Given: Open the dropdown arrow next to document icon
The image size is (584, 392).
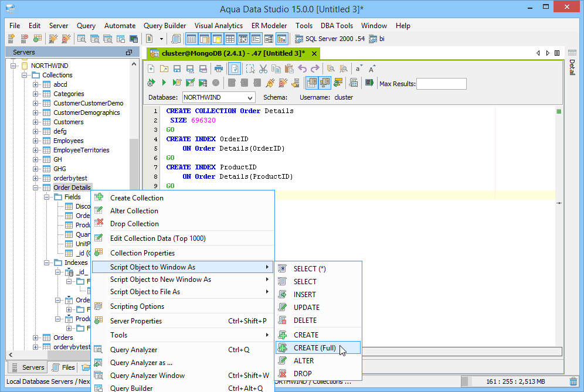Looking at the screenshot, I should point(161,39).
